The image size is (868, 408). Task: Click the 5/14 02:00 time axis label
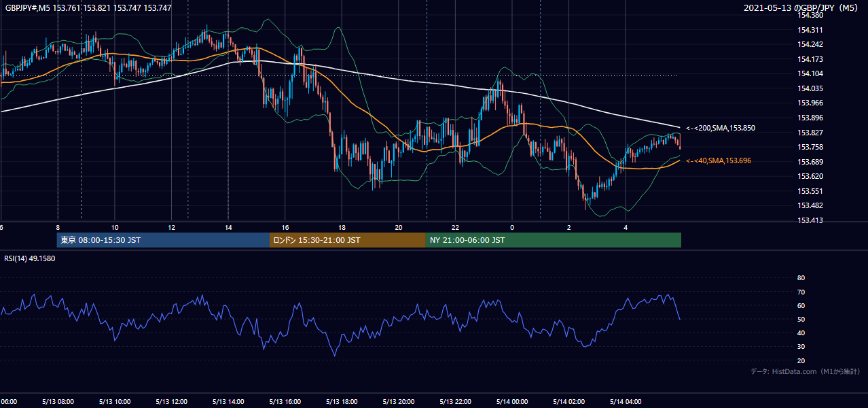(568, 401)
